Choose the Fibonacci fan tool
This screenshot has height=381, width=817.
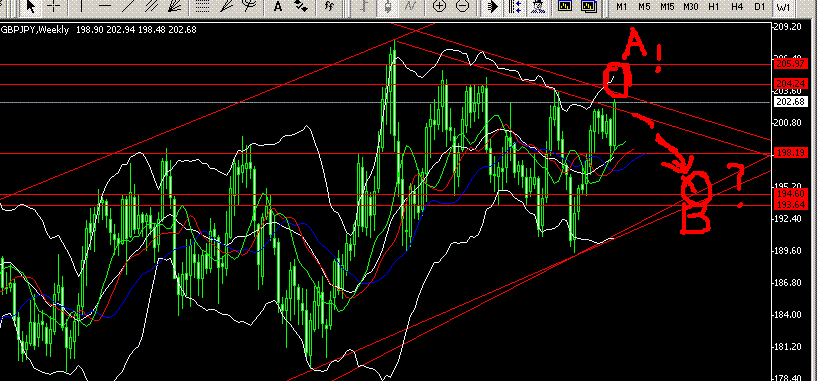[226, 6]
